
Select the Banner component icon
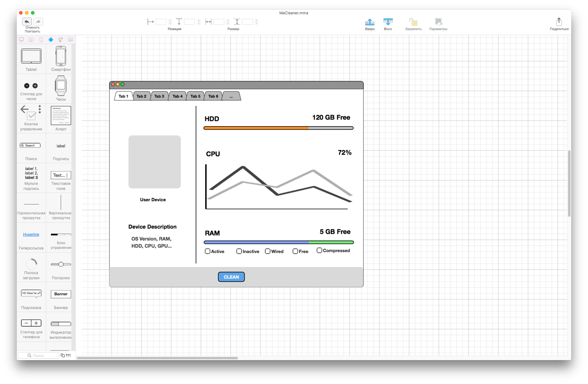pyautogui.click(x=60, y=294)
